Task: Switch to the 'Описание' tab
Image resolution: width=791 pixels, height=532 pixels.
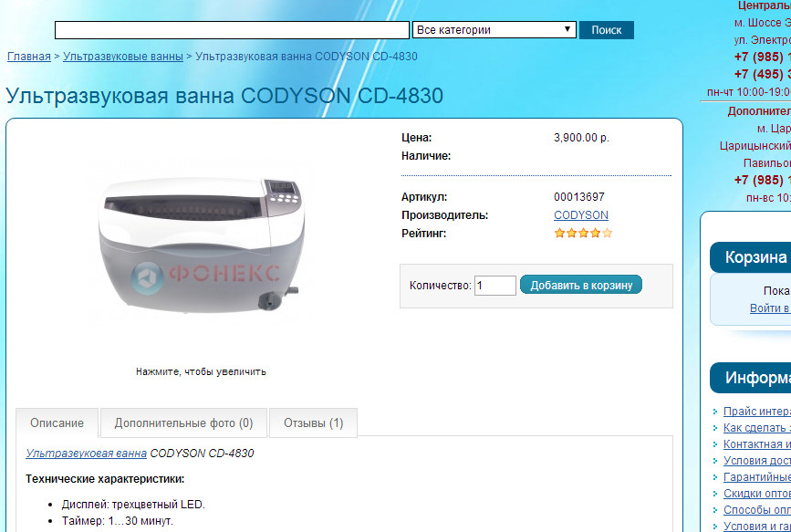Action: click(x=57, y=423)
